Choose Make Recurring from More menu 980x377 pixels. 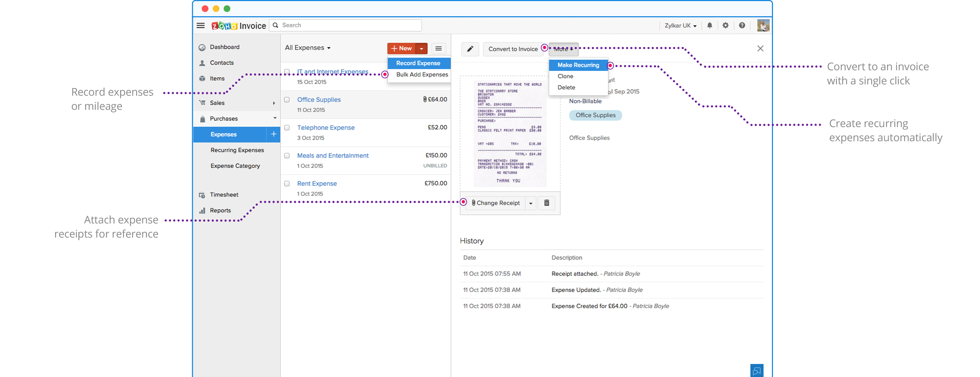point(578,65)
